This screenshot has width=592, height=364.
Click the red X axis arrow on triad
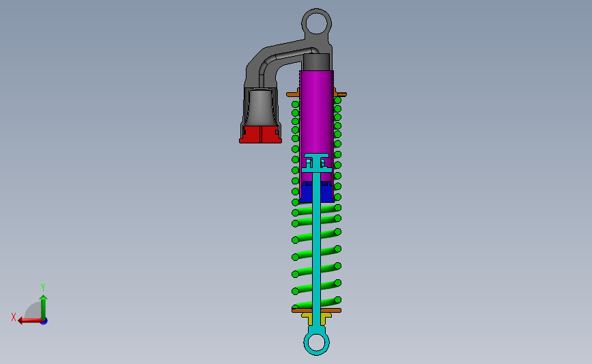coord(30,321)
